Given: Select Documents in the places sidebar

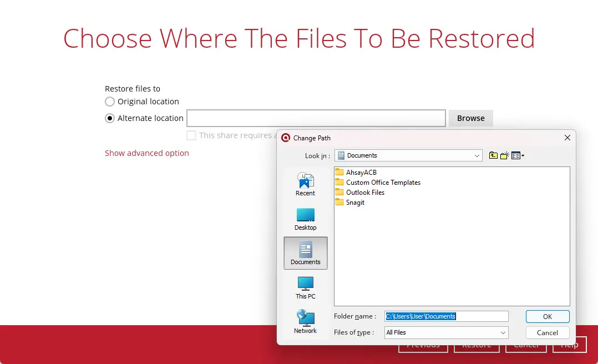Looking at the screenshot, I should (x=305, y=253).
